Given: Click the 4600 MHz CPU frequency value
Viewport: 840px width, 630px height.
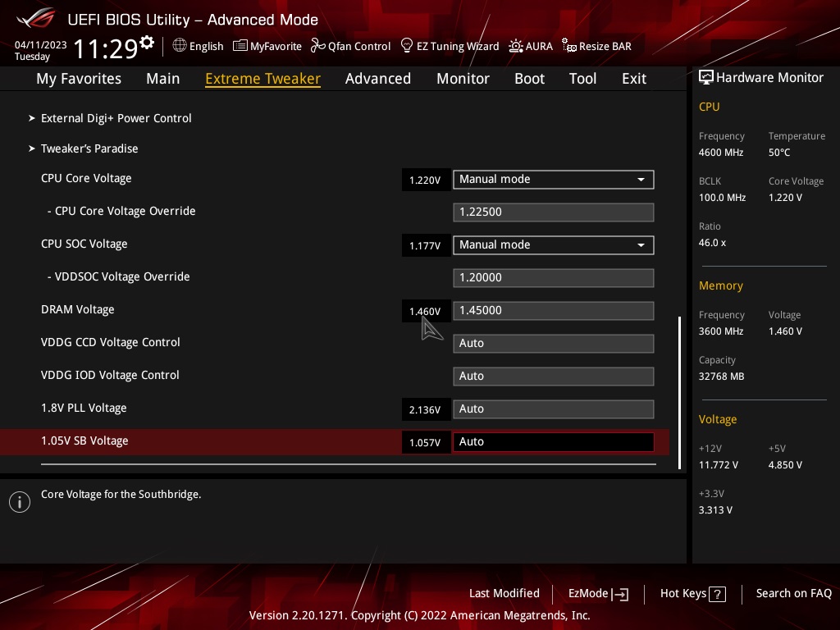Looking at the screenshot, I should pos(721,153).
